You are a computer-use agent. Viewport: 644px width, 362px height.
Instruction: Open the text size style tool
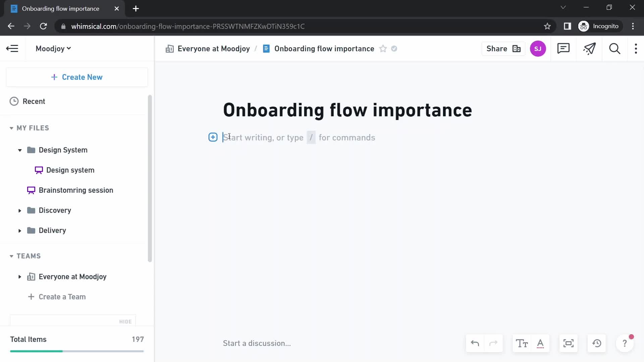(x=522, y=344)
